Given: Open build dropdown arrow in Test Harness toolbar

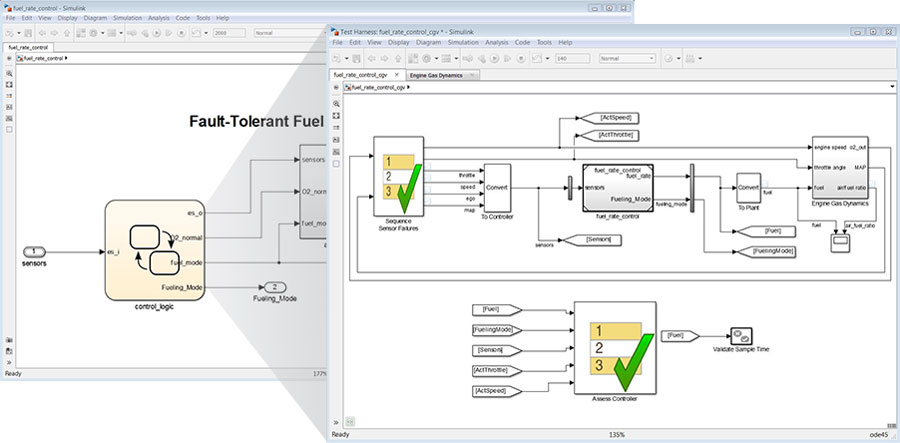Looking at the screenshot, I should (700, 59).
